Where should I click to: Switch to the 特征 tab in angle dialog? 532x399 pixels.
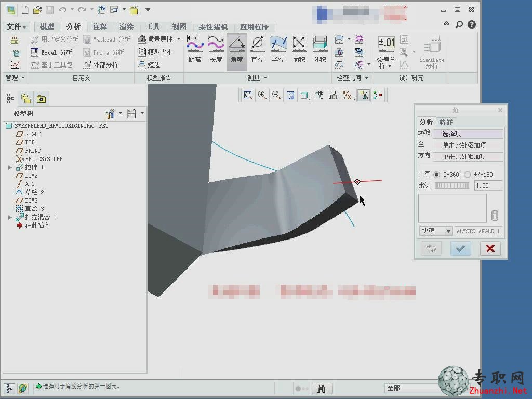click(x=445, y=122)
